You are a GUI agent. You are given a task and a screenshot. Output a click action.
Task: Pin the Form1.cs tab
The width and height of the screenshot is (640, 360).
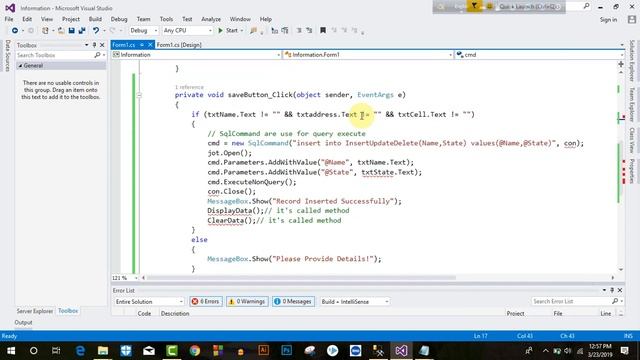point(142,45)
